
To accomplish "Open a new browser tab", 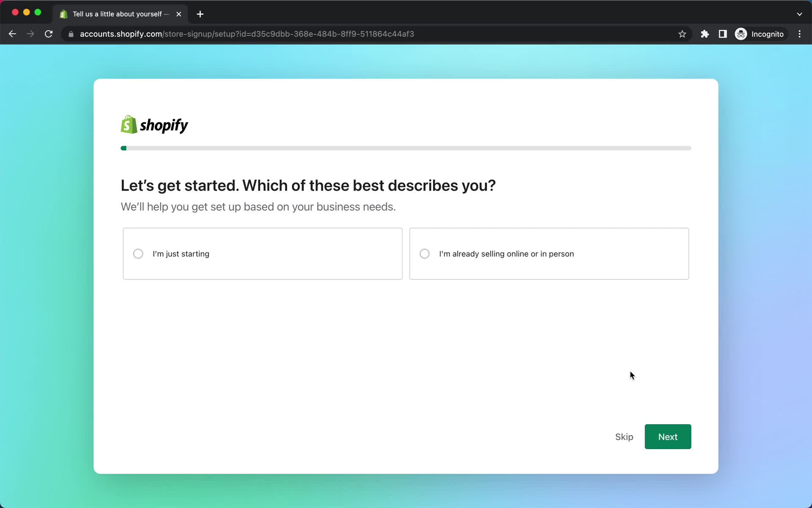I will 200,14.
